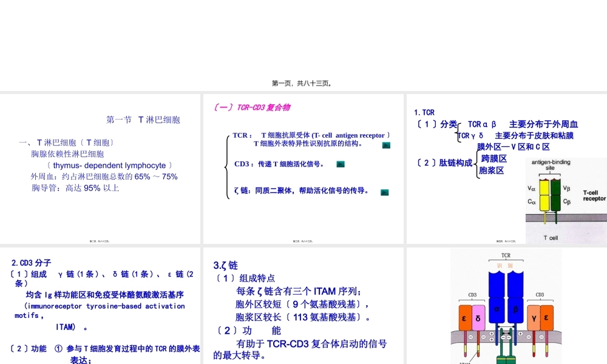Click the orange ε subunit box of CD3
This screenshot has width=607, height=364.
(464, 318)
